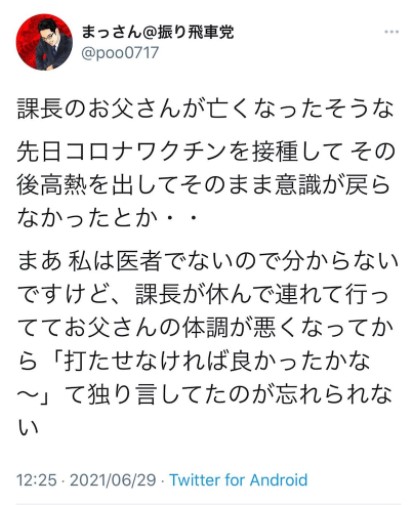
Task: Open the more options ellipsis menu
Action: pyautogui.click(x=391, y=32)
